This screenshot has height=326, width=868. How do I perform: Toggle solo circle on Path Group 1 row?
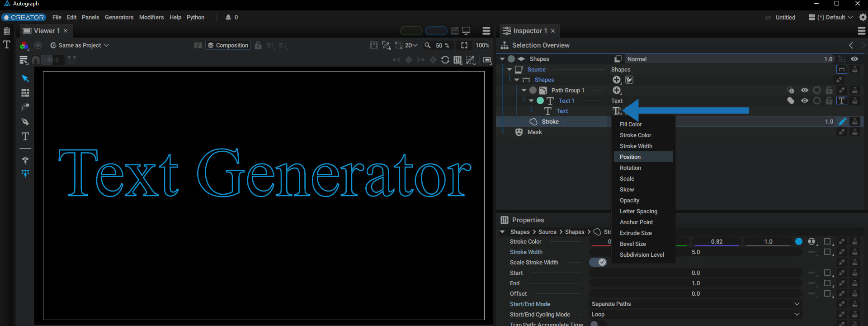click(817, 90)
